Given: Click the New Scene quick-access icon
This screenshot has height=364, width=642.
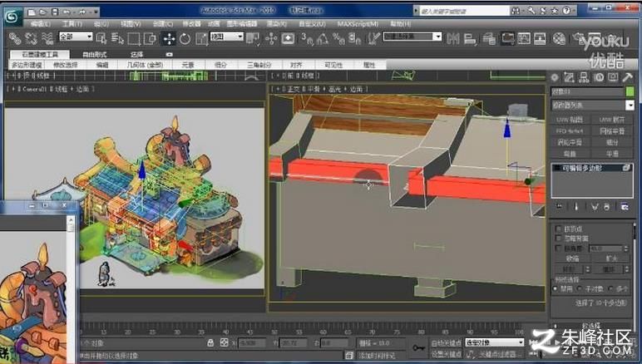Looking at the screenshot, I should [32, 12].
